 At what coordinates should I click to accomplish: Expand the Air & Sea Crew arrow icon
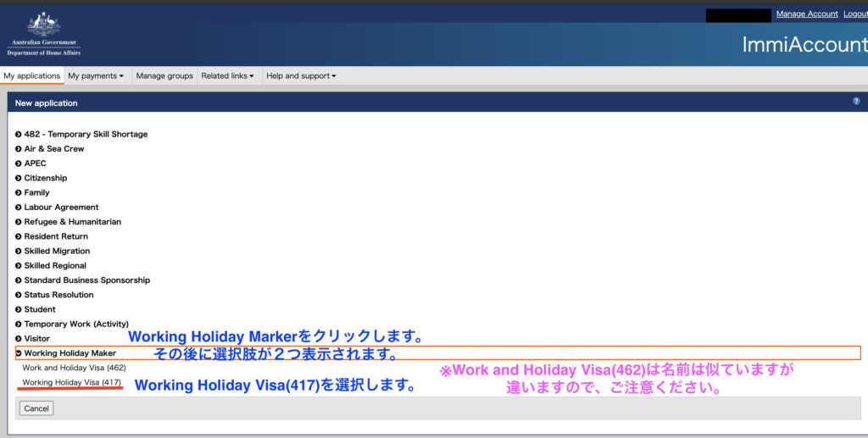(19, 149)
